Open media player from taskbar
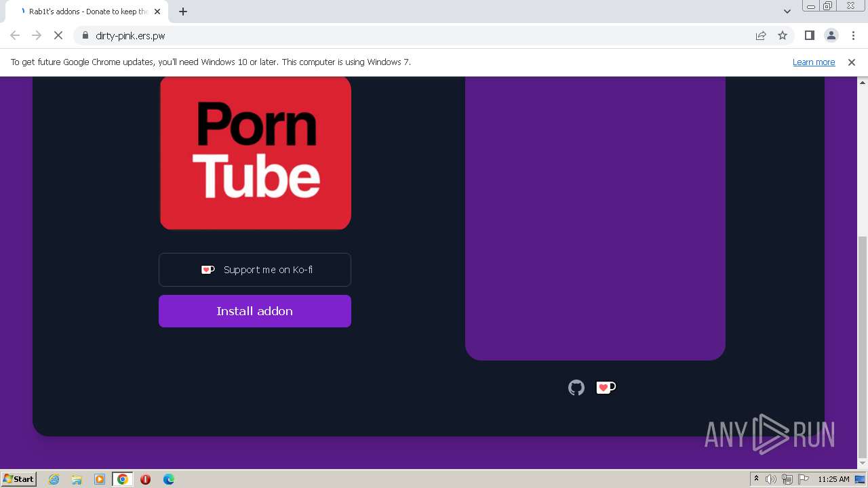The height and width of the screenshot is (488, 868). [x=100, y=479]
